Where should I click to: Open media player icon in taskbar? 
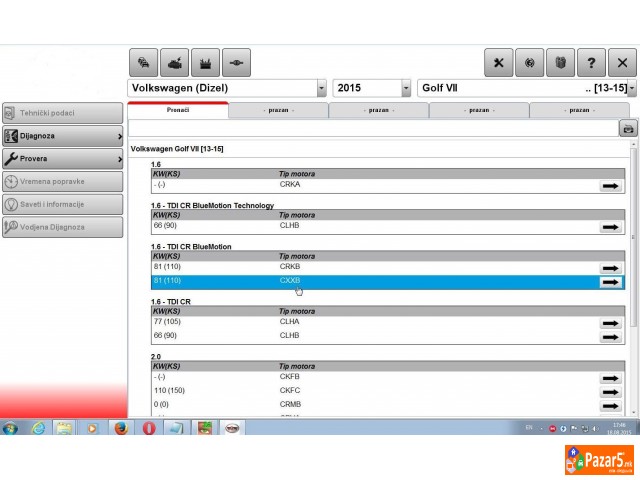click(93, 428)
